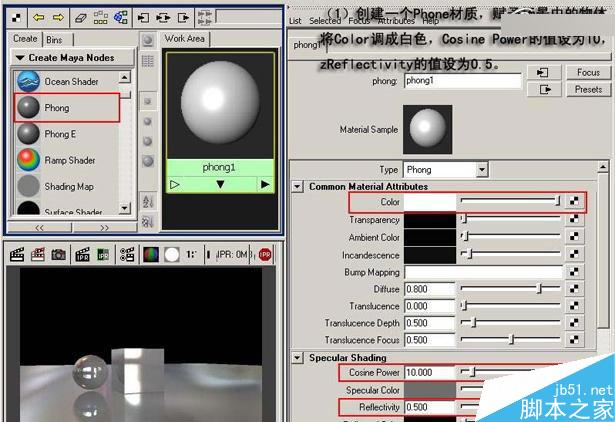Open the Transparency checker map button

coord(574,219)
